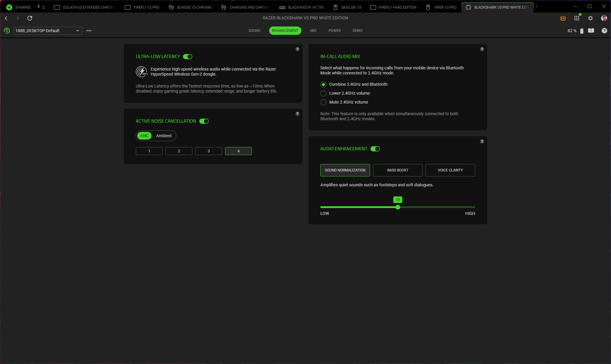Open the user account avatar

604,18
